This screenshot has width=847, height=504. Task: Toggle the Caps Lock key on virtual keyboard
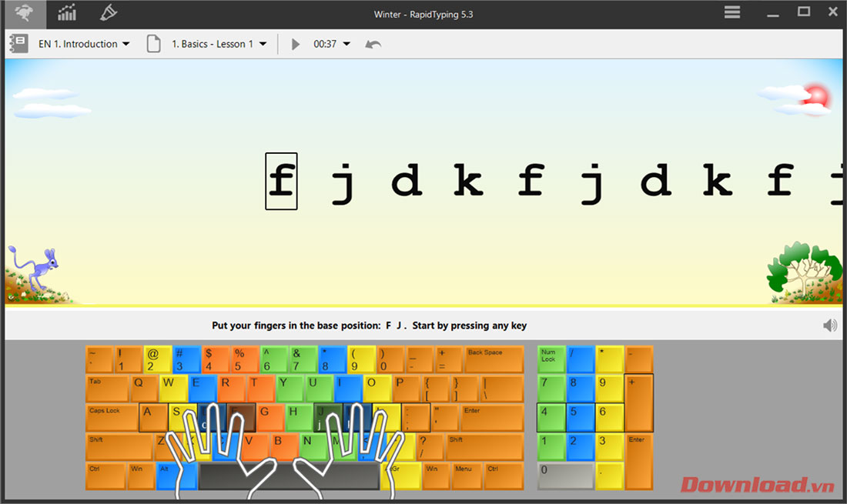(111, 418)
